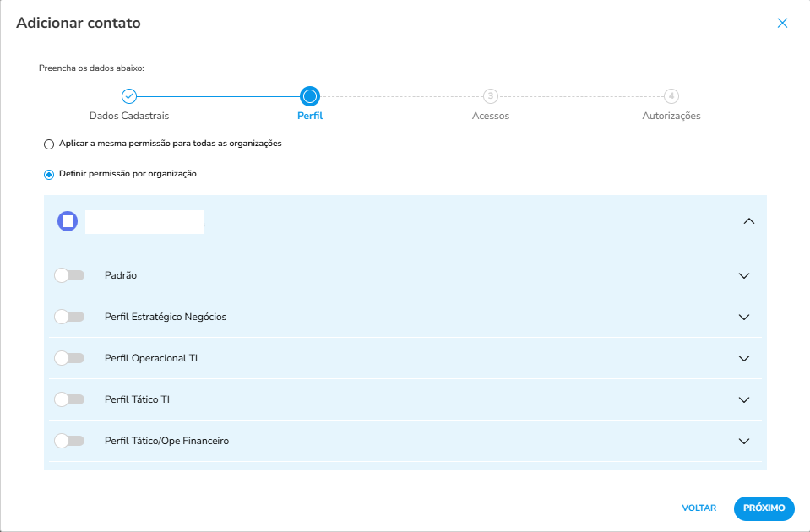Click the Perfil Tático/Ope Financeiro label

coord(166,441)
